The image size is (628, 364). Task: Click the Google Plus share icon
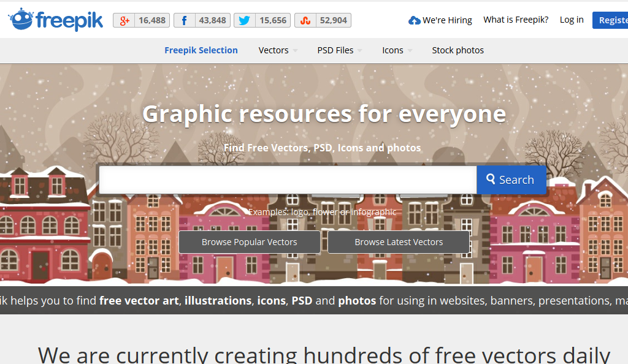(124, 20)
